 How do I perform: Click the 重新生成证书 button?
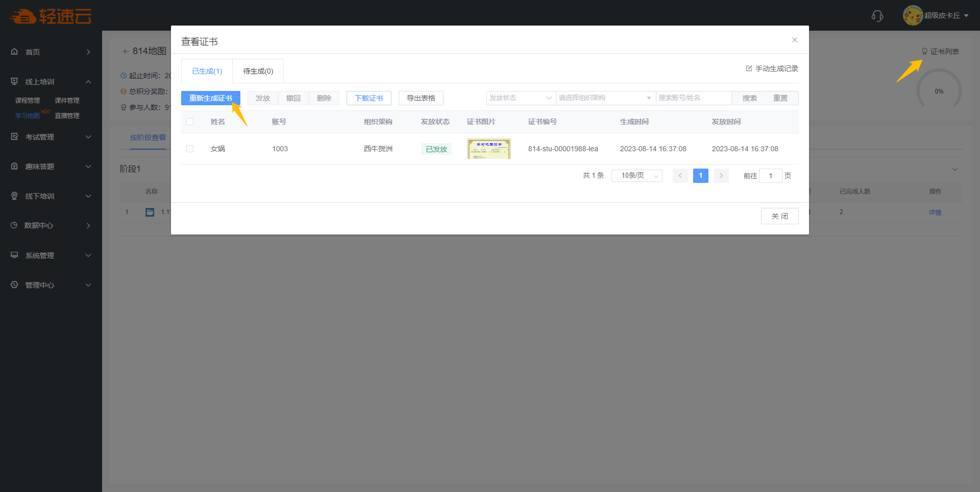pyautogui.click(x=210, y=98)
